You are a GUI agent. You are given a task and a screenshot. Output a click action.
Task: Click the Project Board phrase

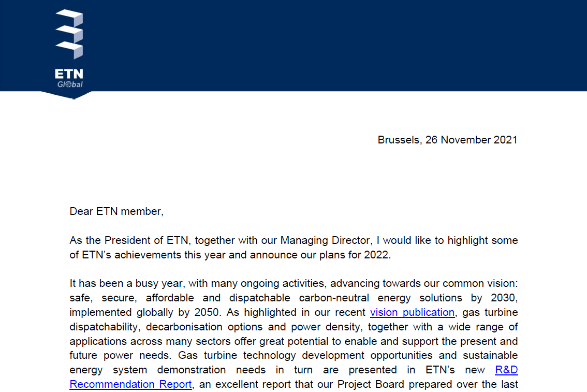tap(371, 385)
